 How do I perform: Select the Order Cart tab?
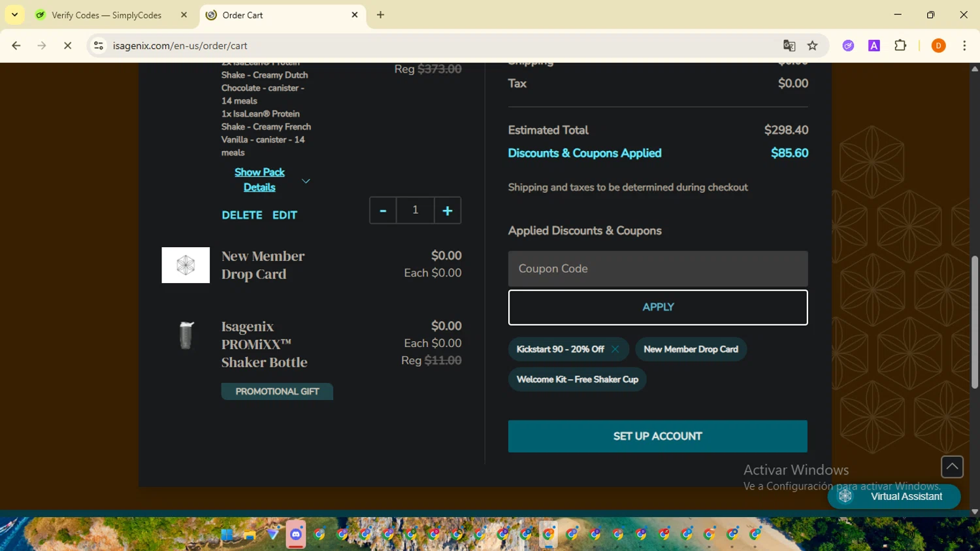pos(274,15)
